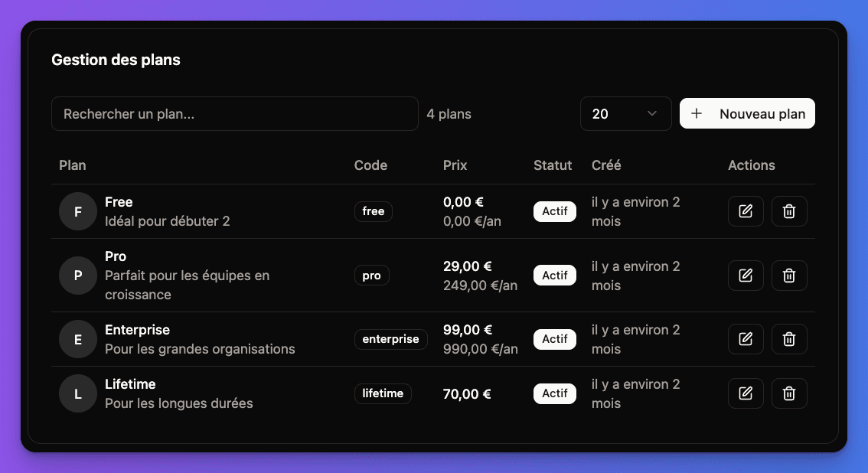Sort by the Plan column header

72,165
